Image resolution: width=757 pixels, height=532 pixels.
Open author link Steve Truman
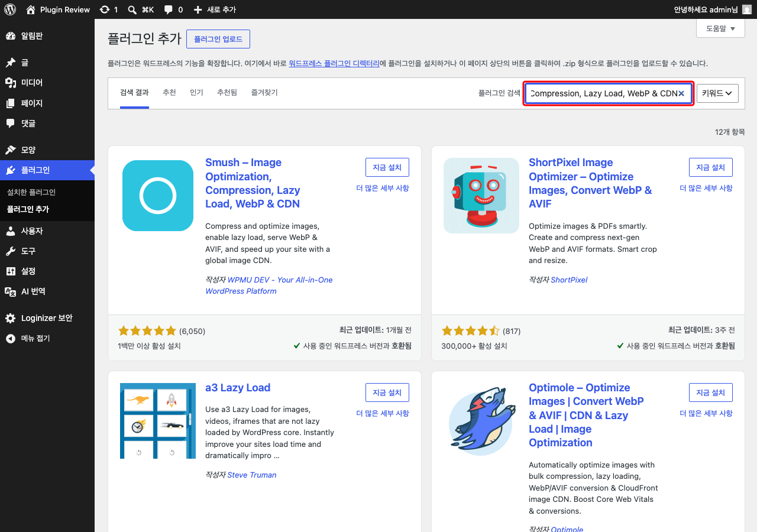click(x=252, y=475)
